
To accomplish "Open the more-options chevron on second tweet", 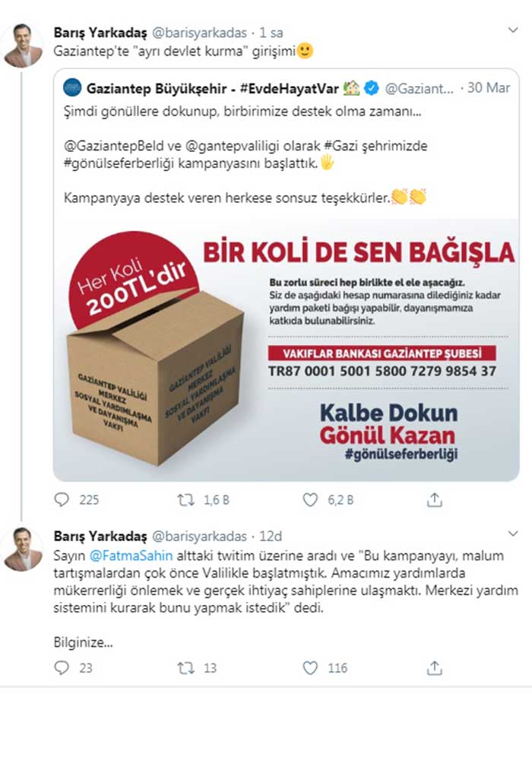I will tap(512, 534).
